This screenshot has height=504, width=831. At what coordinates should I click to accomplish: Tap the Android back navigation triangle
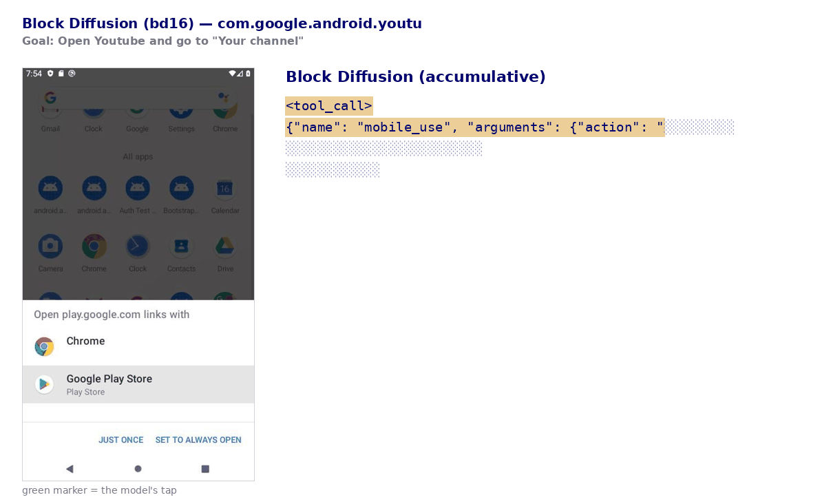point(70,469)
